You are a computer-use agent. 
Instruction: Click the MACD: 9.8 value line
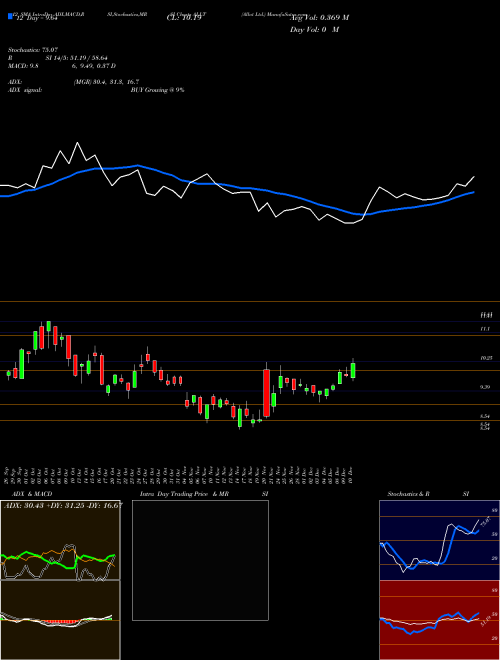click(61, 66)
